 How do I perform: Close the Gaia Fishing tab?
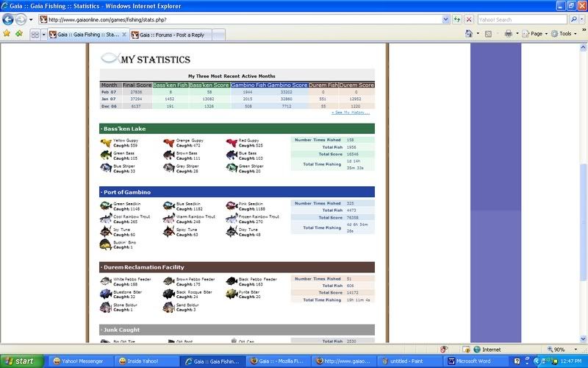[124, 35]
